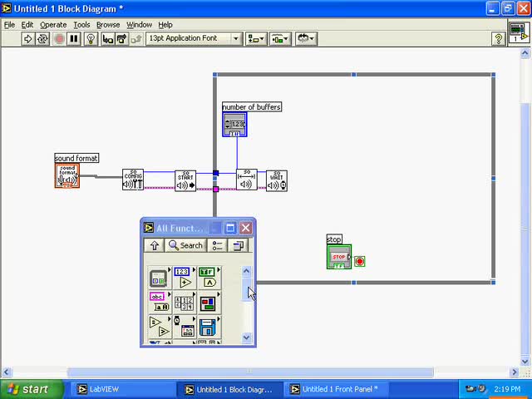Click the 'stop' label
Screen dimensions: 532x399
pyautogui.click(x=334, y=239)
